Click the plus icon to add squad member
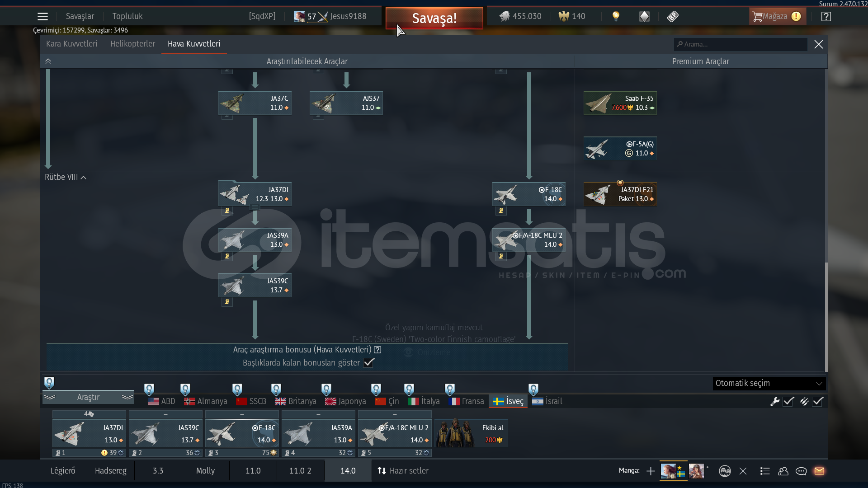 (x=651, y=471)
